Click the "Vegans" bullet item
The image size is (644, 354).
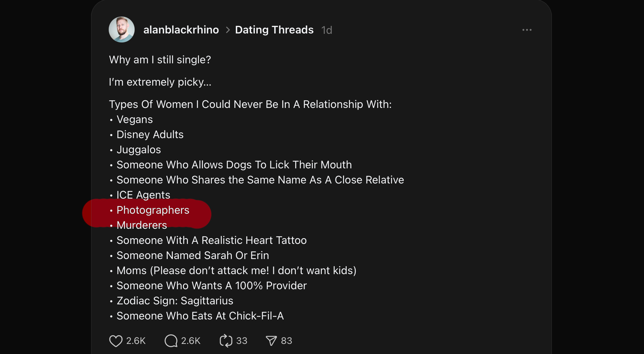click(x=134, y=119)
